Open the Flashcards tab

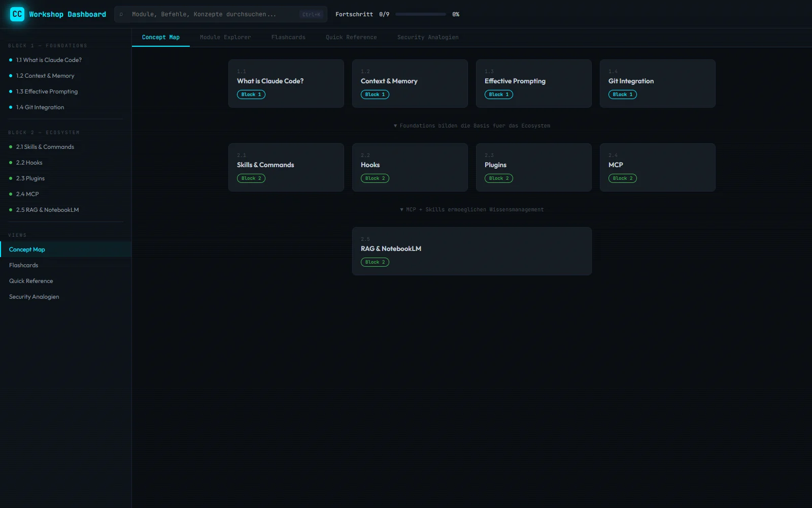(288, 37)
